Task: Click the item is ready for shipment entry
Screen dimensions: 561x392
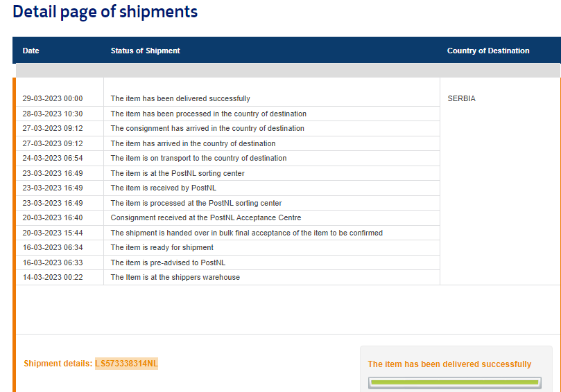Action: [162, 247]
